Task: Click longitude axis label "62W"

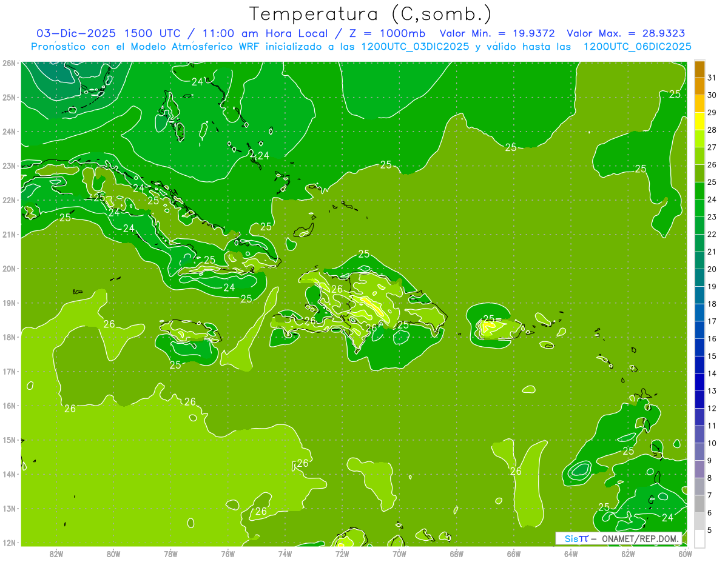Action: click(628, 554)
